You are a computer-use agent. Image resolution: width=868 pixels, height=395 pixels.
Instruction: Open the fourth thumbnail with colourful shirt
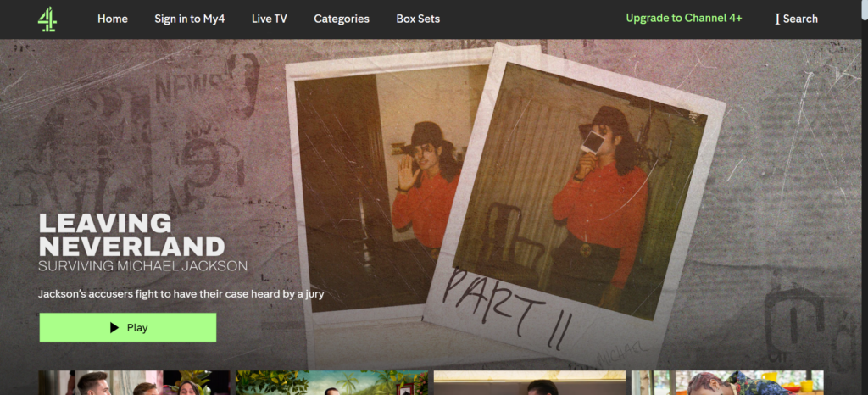coord(727,383)
